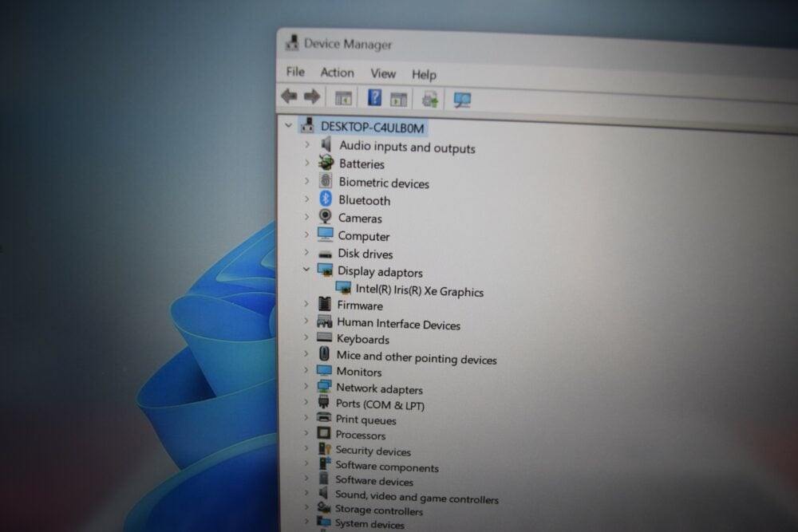This screenshot has height=532, width=798.
Task: Select Human Interface Devices label
Action: point(398,324)
